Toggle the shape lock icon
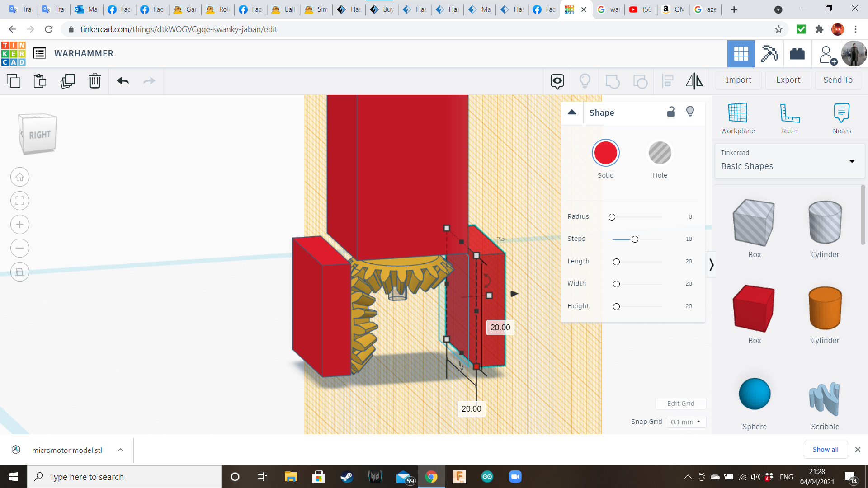 [x=671, y=112]
